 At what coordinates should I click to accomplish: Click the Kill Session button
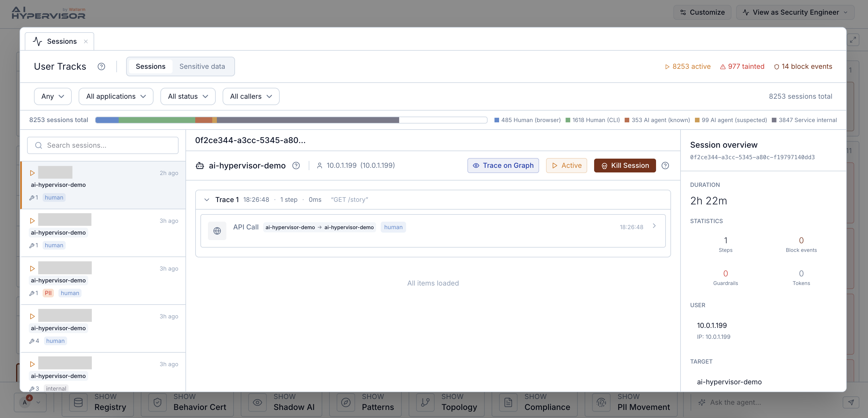coord(625,166)
